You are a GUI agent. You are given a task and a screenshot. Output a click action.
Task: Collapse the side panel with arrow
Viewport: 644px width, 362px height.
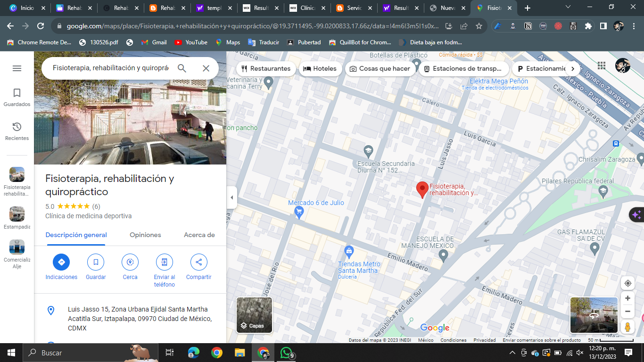click(x=231, y=197)
